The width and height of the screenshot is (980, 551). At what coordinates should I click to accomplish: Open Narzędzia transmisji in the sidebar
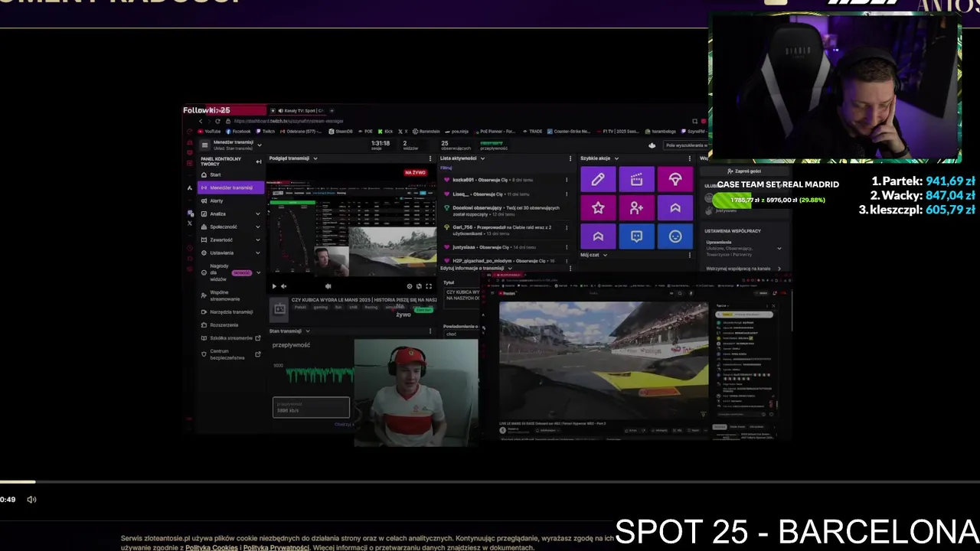[x=230, y=311]
